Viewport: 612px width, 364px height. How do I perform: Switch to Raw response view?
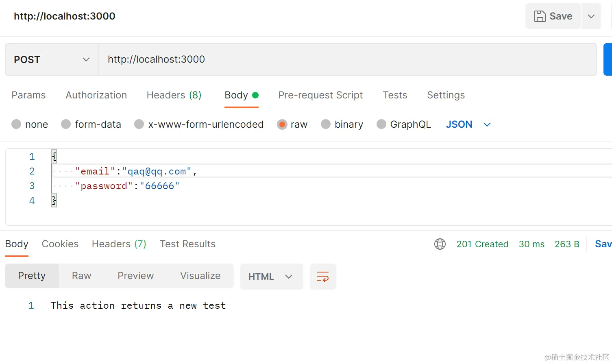coord(81,276)
